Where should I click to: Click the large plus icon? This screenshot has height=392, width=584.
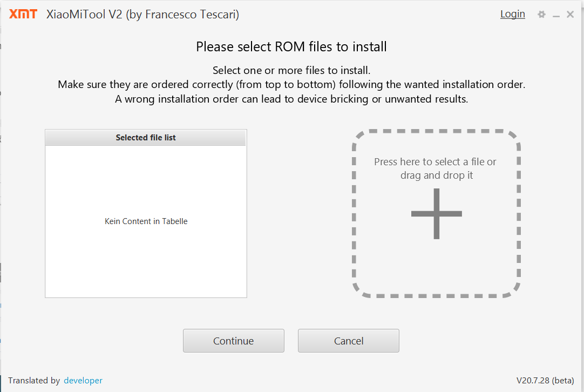(436, 214)
